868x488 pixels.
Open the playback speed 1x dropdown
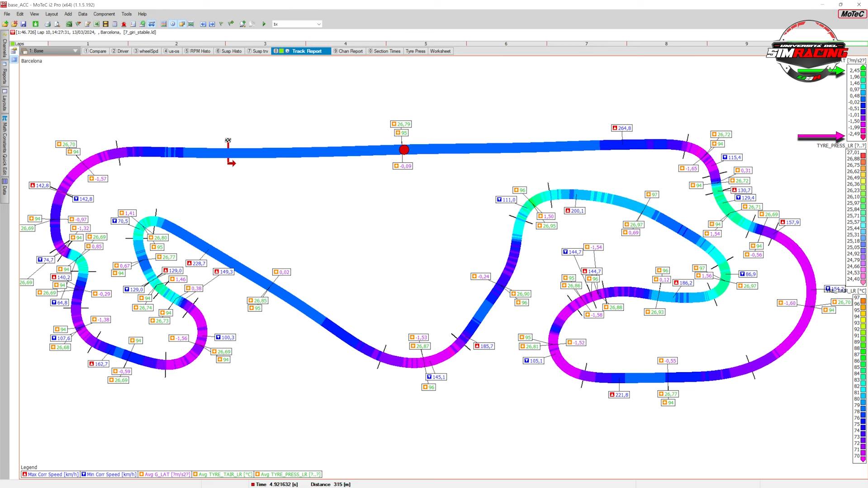tap(318, 24)
